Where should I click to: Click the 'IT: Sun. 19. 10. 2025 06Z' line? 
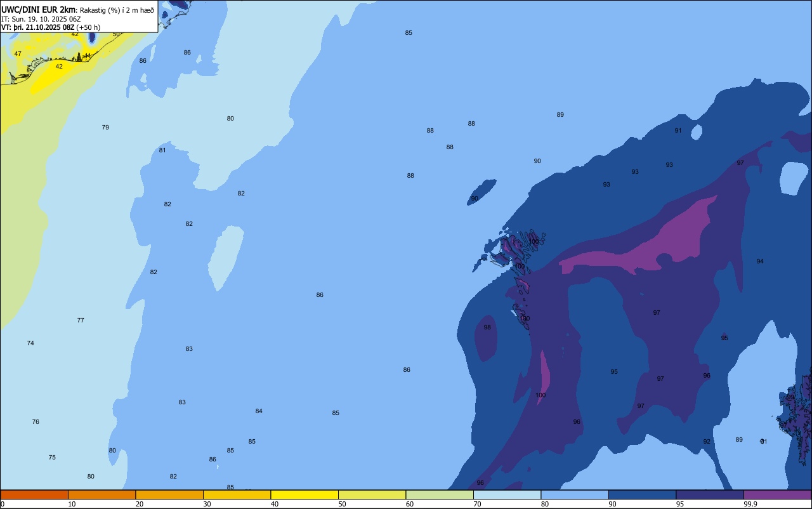point(41,18)
